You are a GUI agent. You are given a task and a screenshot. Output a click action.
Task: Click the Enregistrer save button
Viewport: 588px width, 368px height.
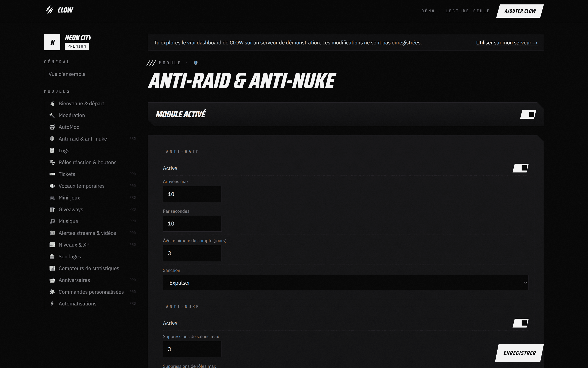[519, 353]
